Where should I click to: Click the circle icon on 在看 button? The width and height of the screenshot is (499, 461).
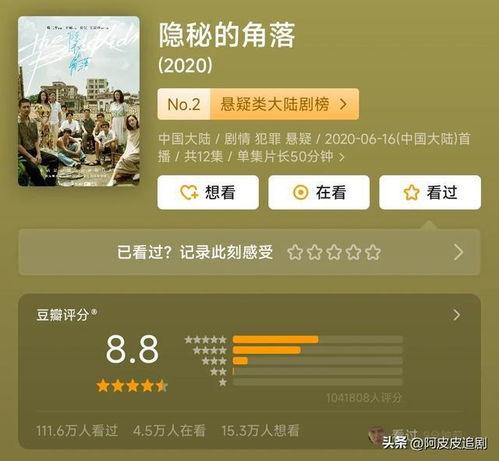coord(301,192)
